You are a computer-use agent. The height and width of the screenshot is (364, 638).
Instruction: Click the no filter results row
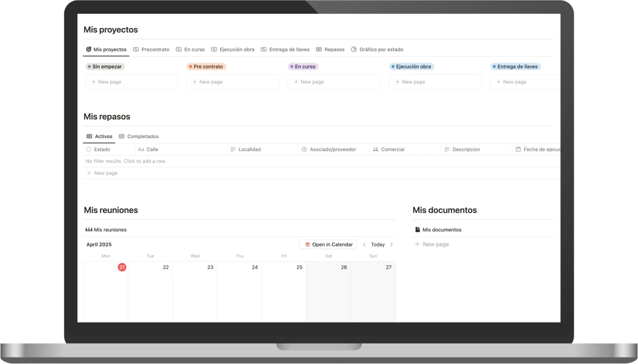click(x=321, y=161)
